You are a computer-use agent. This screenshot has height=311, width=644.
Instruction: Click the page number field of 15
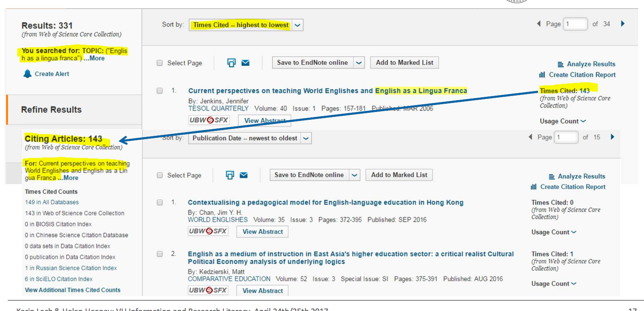566,137
